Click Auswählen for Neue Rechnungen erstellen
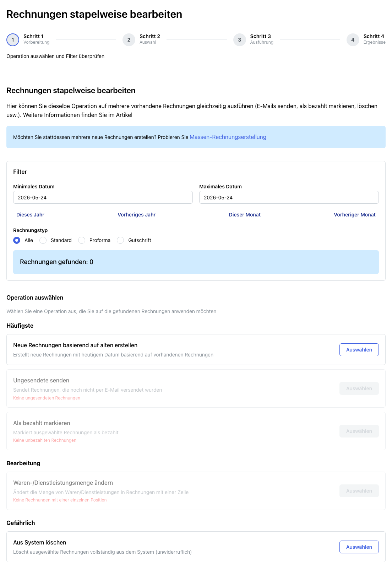The width and height of the screenshot is (392, 569). point(359,350)
